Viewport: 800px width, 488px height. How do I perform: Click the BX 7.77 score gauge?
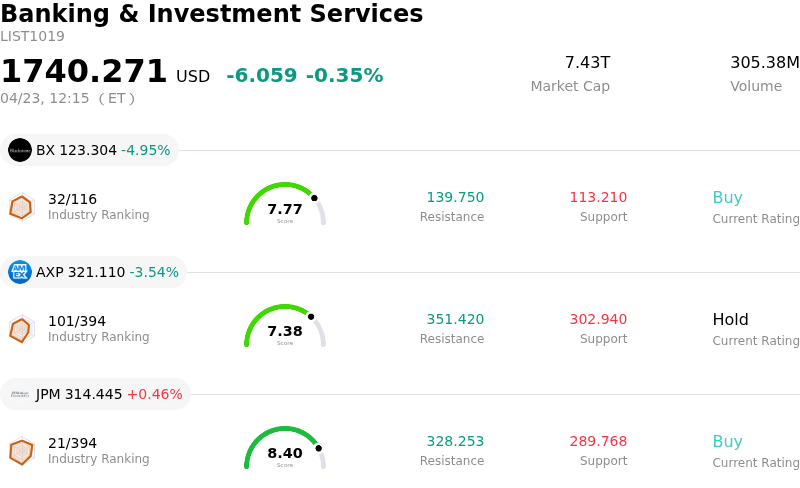coord(285,205)
